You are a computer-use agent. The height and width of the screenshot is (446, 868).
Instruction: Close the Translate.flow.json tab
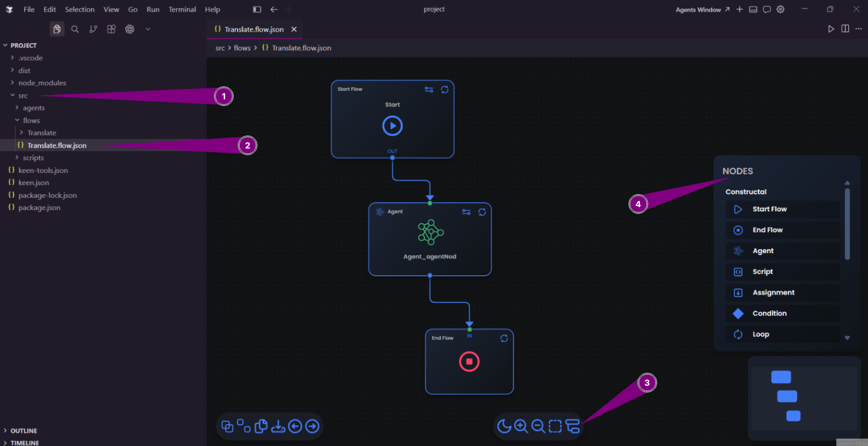[x=294, y=30]
